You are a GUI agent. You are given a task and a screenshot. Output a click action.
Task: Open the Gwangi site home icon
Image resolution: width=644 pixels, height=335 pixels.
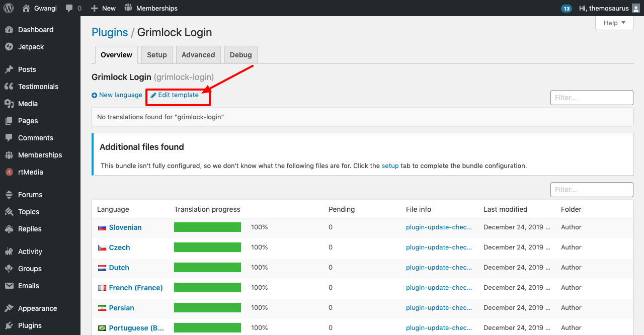pyautogui.click(x=26, y=8)
